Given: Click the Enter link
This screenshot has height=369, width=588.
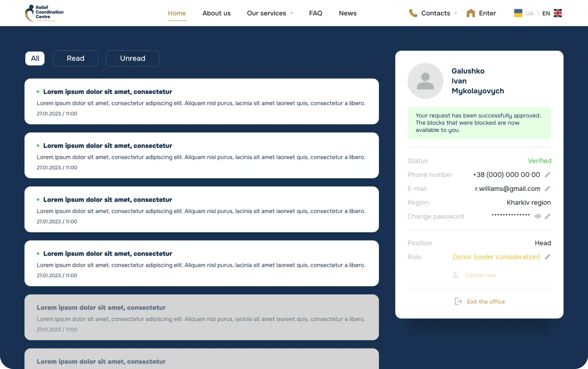Looking at the screenshot, I should tap(487, 13).
